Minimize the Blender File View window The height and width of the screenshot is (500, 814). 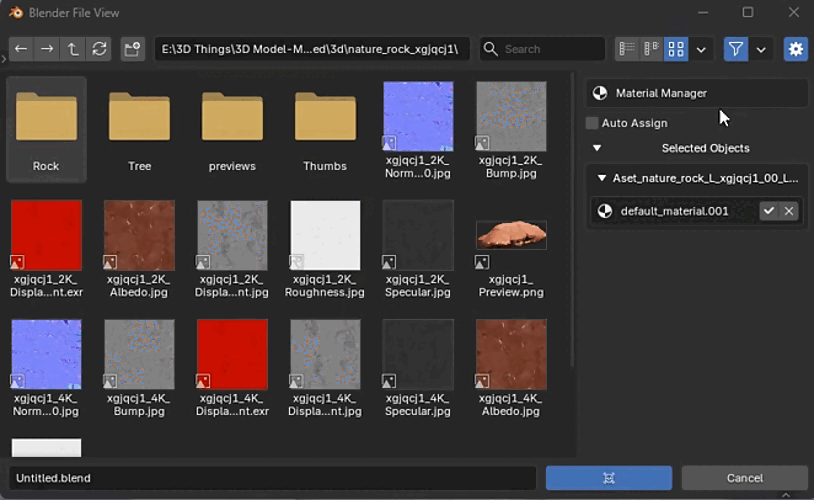click(703, 12)
